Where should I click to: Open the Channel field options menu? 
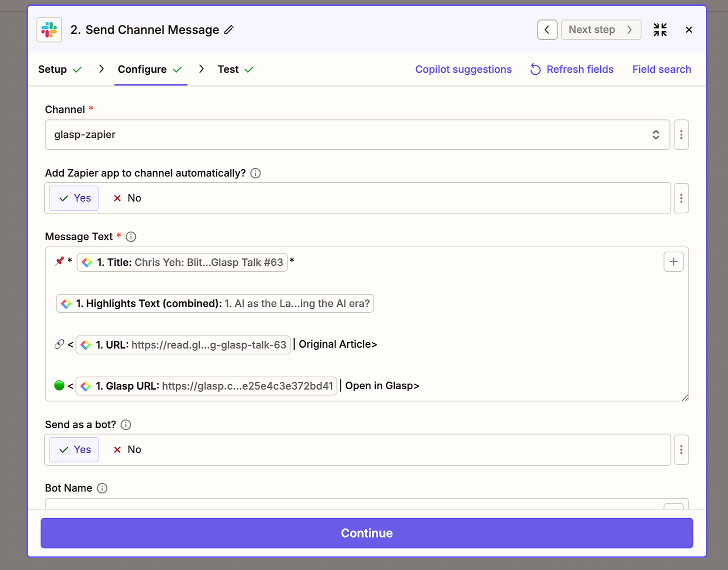681,134
